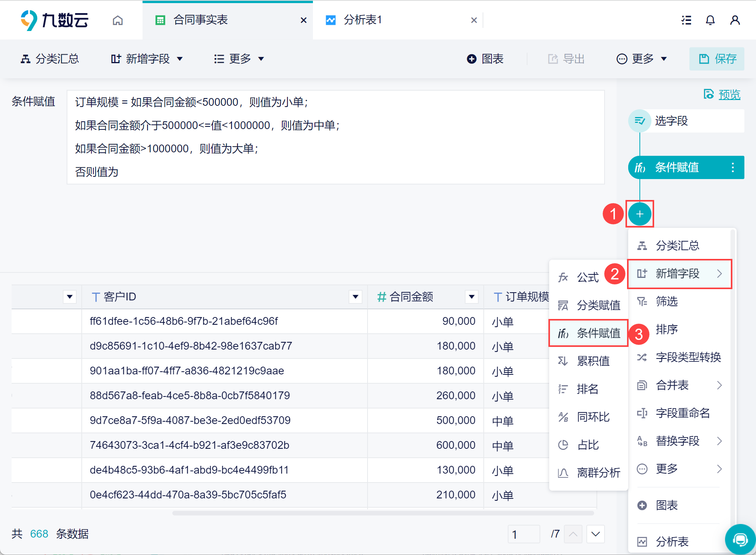Image resolution: width=756 pixels, height=555 pixels.
Task: Open 客户ID column filter dropdown
Action: (x=355, y=297)
